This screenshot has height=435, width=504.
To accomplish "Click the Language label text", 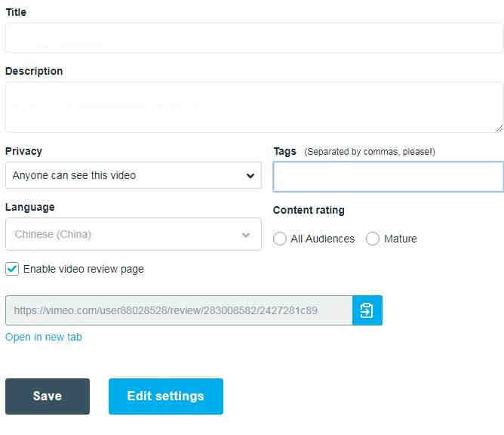I will coord(29,207).
